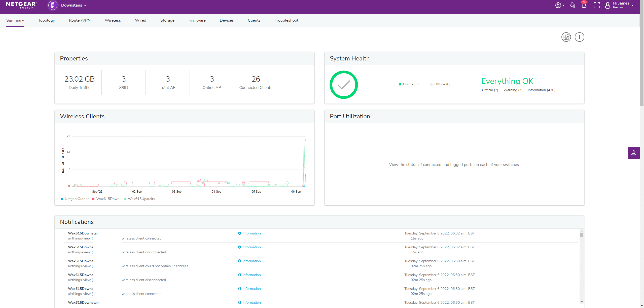
Task: Open the Troubleshoot tab
Action: click(286, 20)
